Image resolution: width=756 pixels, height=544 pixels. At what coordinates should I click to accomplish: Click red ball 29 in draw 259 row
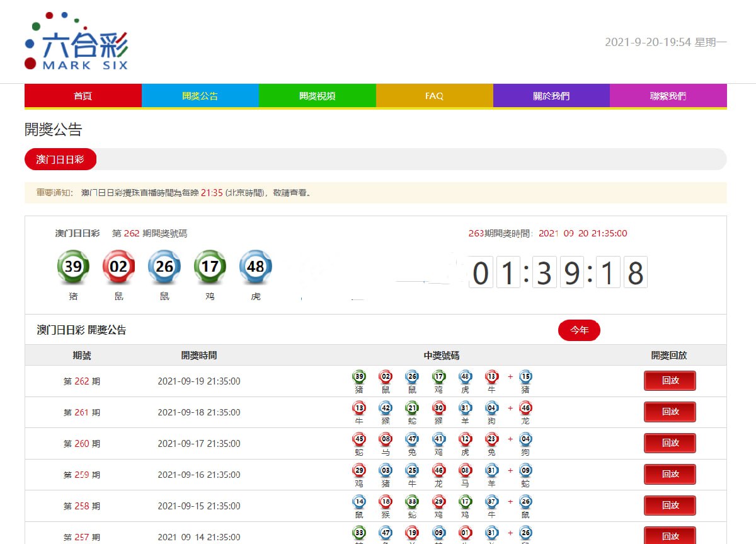click(x=359, y=470)
